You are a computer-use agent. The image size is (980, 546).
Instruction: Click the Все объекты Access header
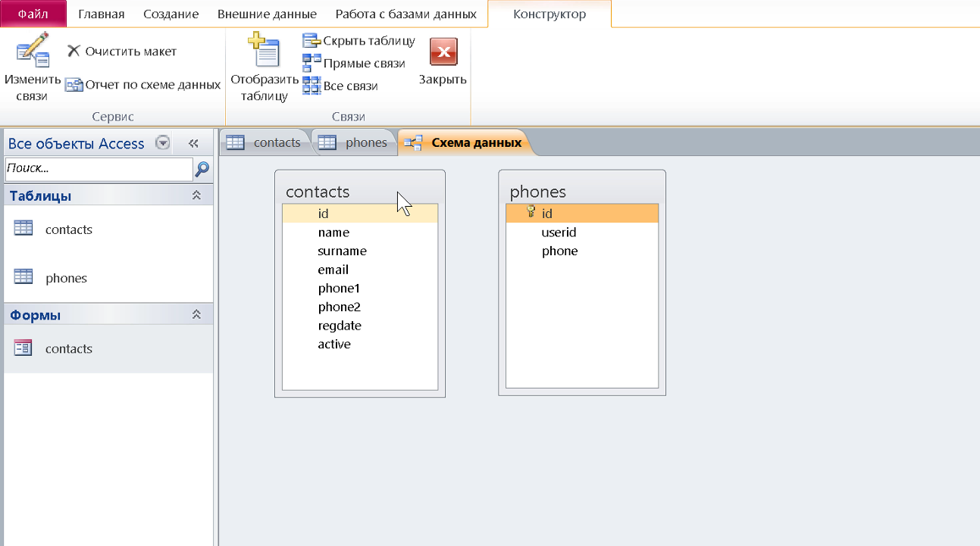pos(77,143)
